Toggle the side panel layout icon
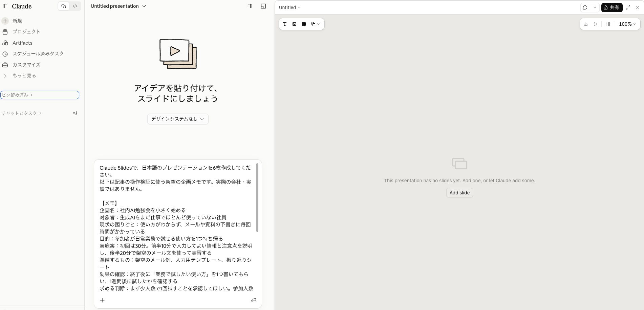Viewport: 644px width, 310px height. click(250, 6)
